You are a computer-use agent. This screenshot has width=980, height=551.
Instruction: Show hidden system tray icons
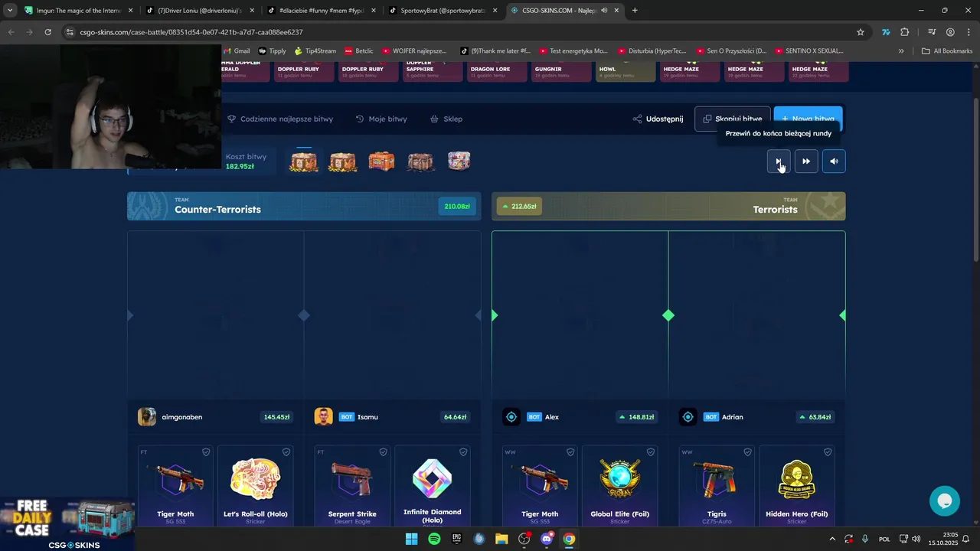[x=832, y=539]
